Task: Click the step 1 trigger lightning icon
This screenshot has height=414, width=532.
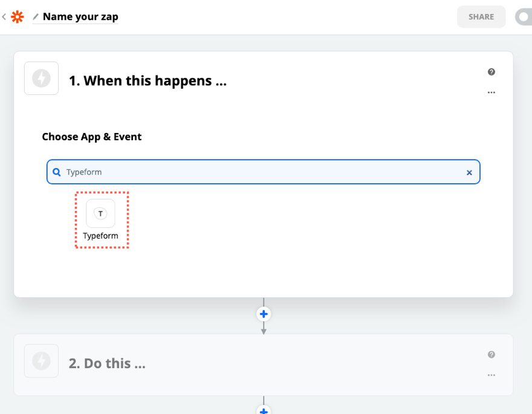Action: point(41,79)
